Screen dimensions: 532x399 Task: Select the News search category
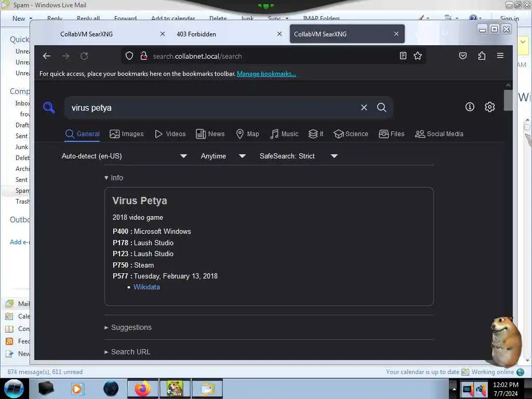pyautogui.click(x=210, y=134)
